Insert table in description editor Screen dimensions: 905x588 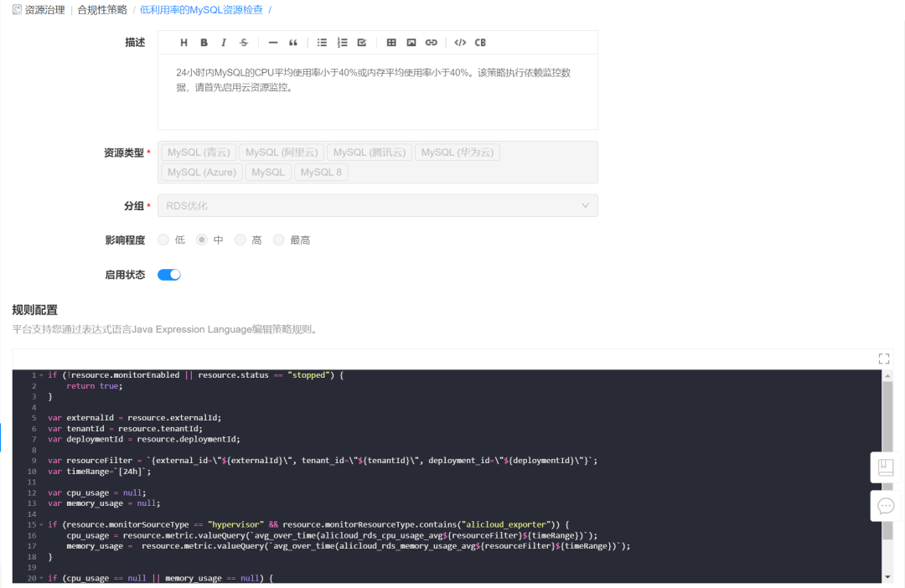coord(391,43)
